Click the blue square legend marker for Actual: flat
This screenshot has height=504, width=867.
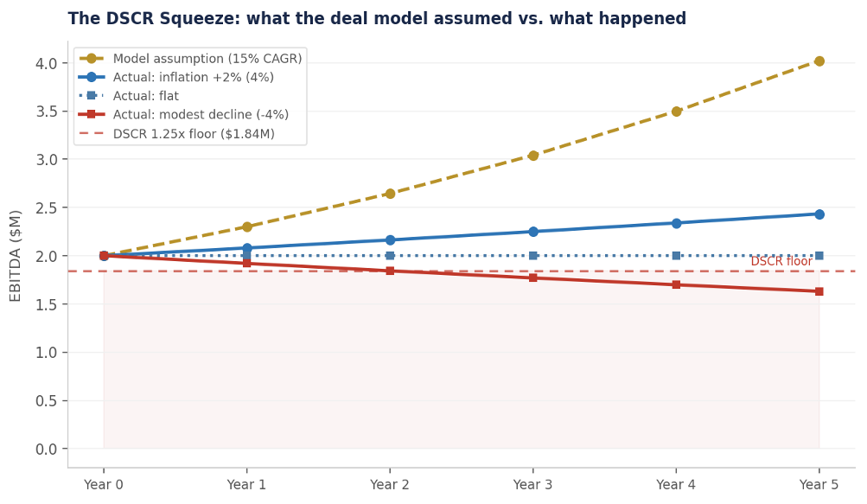coord(92,96)
